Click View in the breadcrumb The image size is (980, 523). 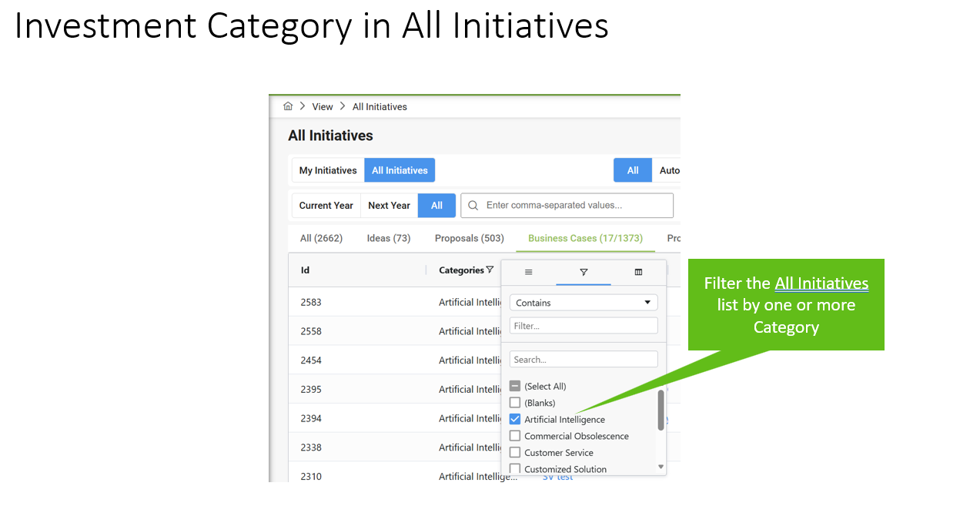pyautogui.click(x=323, y=106)
